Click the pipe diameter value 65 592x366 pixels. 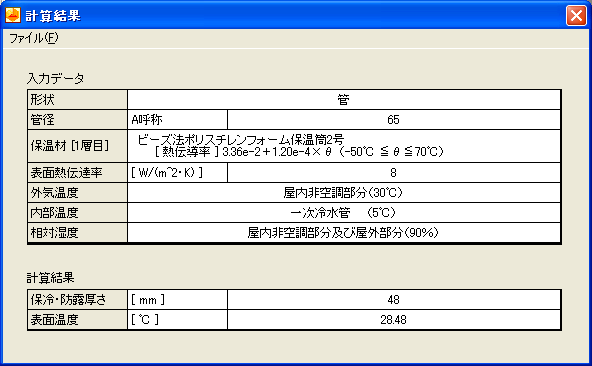click(x=394, y=120)
